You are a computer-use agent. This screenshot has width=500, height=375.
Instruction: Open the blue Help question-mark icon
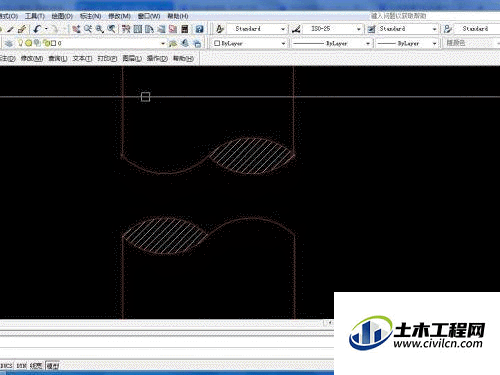tap(199, 29)
